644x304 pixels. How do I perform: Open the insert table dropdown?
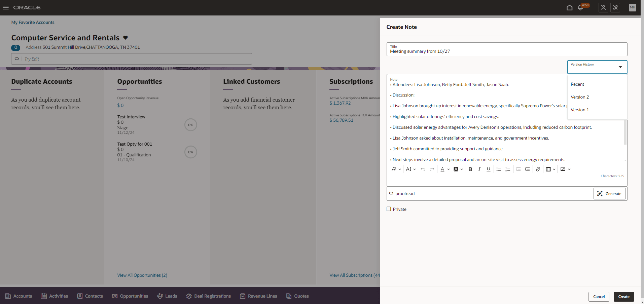point(553,169)
